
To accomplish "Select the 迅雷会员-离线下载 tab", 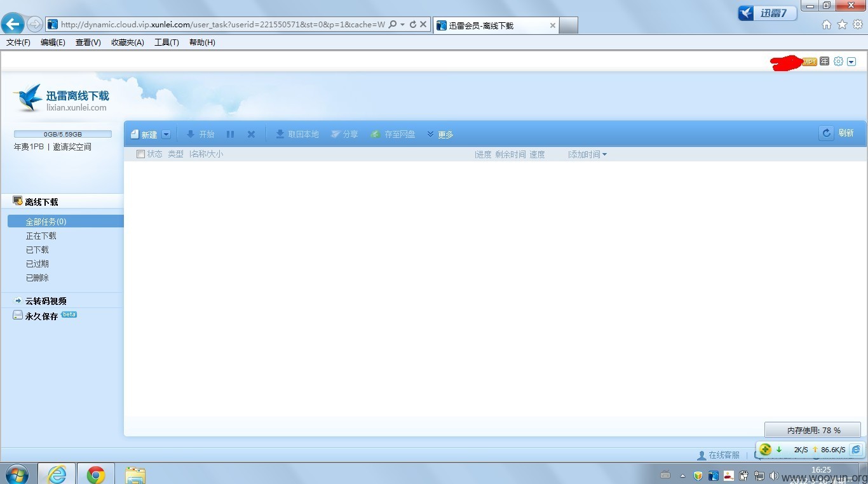I will pyautogui.click(x=496, y=25).
